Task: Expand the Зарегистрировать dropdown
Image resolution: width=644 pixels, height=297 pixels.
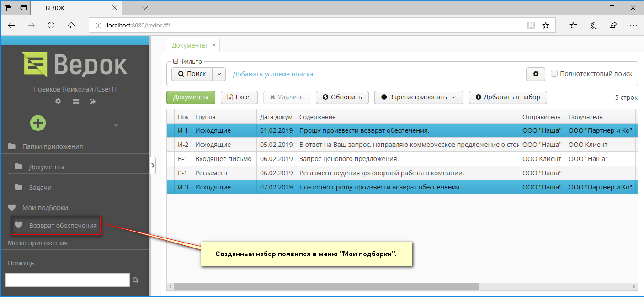Action: point(453,97)
